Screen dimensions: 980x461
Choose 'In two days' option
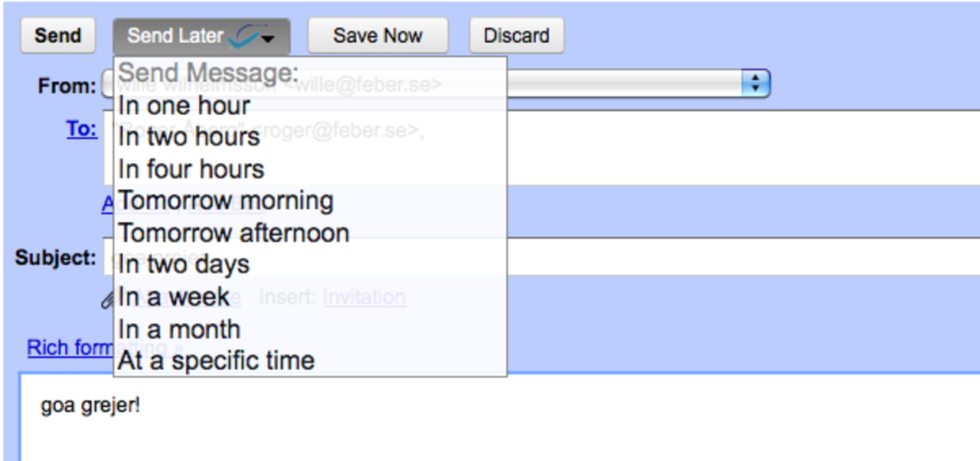pyautogui.click(x=184, y=265)
